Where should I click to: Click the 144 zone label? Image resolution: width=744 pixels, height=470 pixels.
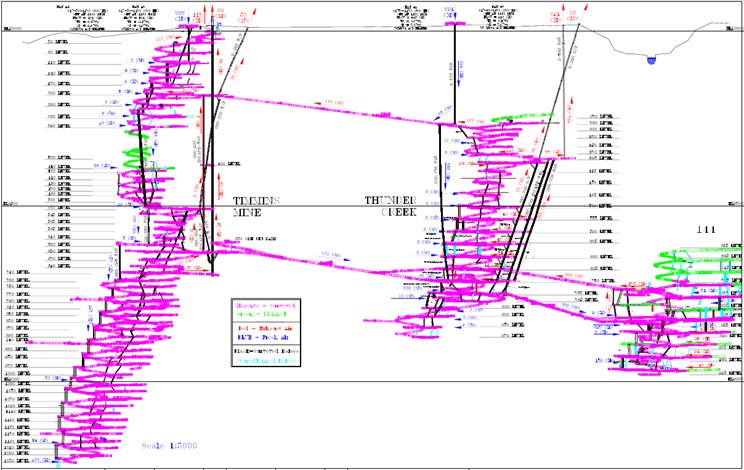[x=708, y=230]
